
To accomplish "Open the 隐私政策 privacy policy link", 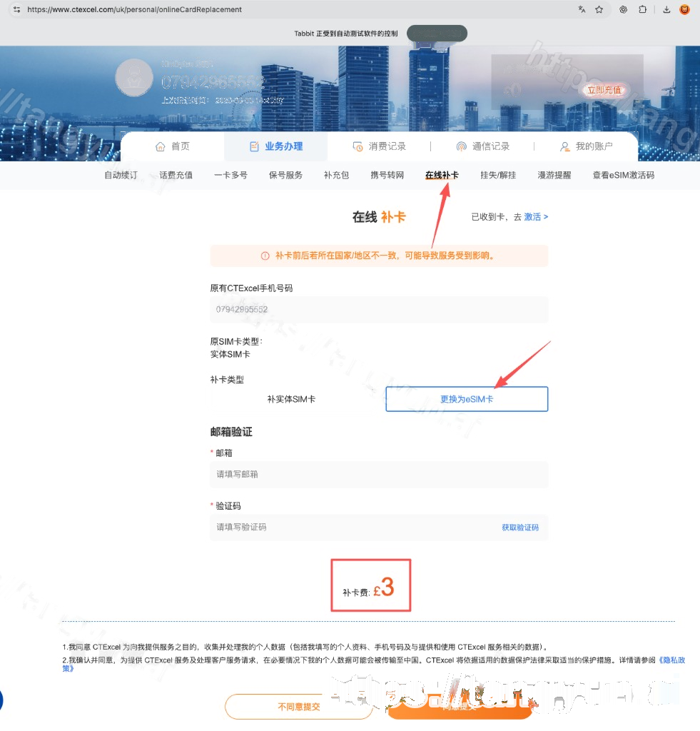I will (x=671, y=660).
